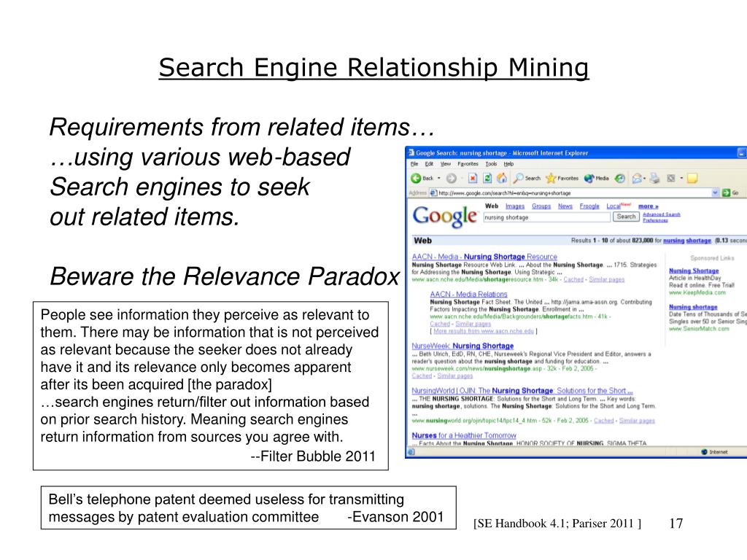Click the more » link
The image size is (747, 560).
649,206
